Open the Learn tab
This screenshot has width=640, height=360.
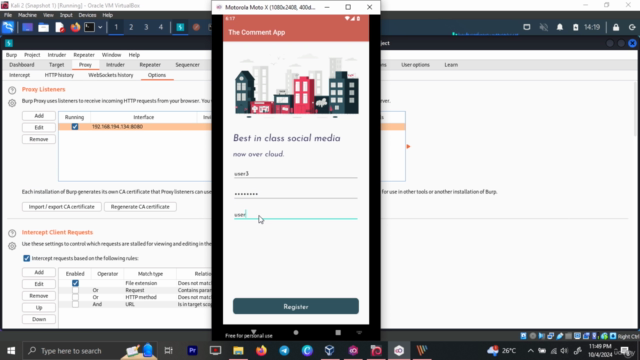(x=451, y=65)
